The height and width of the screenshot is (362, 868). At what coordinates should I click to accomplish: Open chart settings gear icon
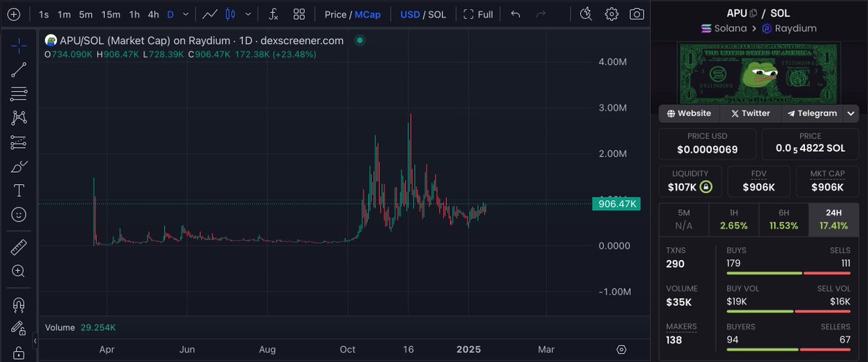pos(612,14)
